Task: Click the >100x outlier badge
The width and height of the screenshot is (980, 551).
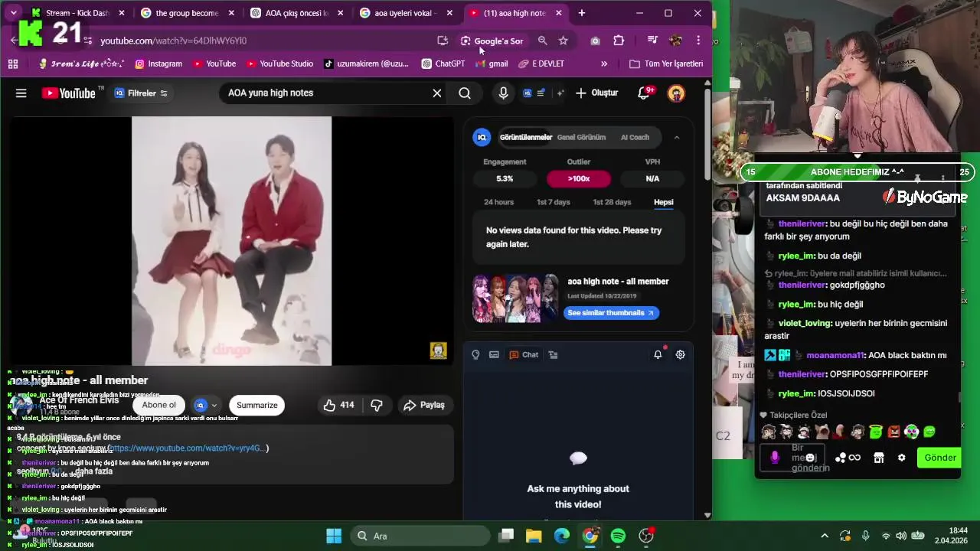Action: coord(579,178)
